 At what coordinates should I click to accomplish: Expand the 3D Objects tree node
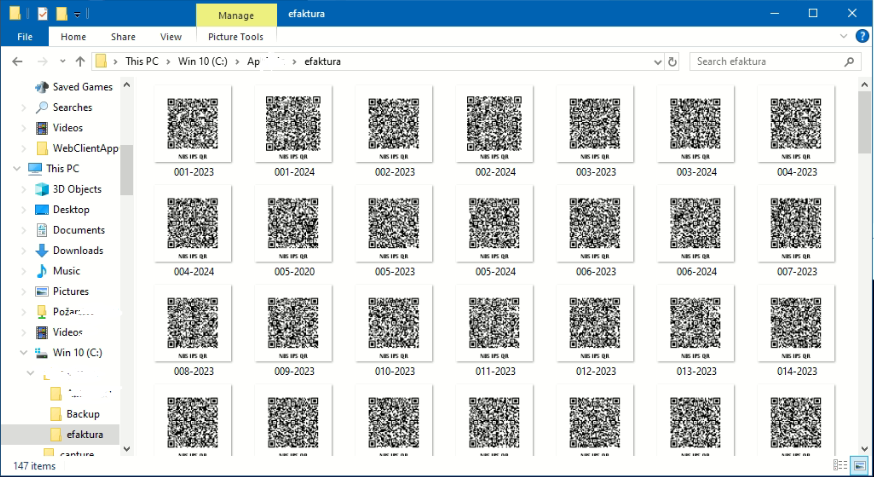[26, 189]
